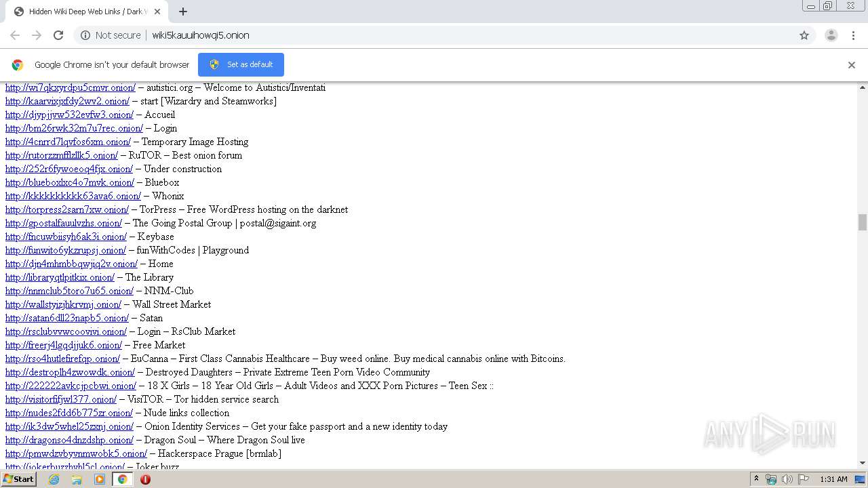The height and width of the screenshot is (488, 868).
Task: Open the VisiTOR search onion link
Action: [61, 399]
